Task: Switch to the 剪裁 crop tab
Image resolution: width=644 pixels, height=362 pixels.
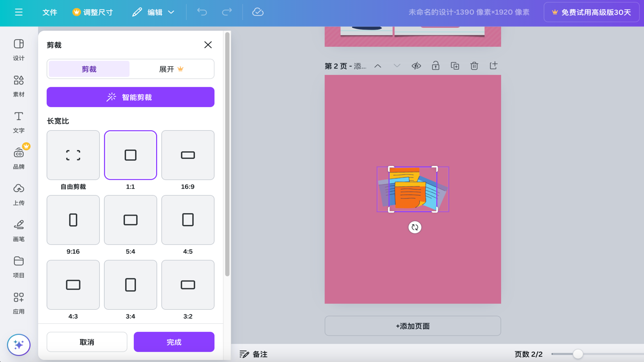Action: point(89,69)
